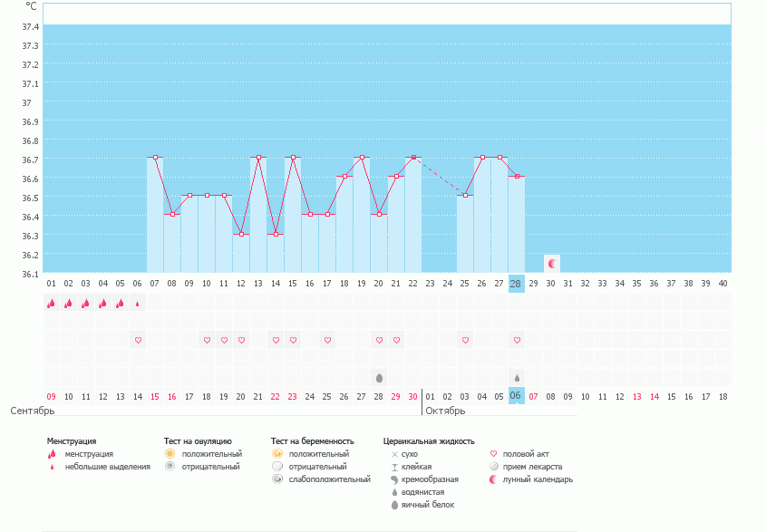Click the 36.3 temperature point on day 12
766x532 pixels.
pyautogui.click(x=241, y=234)
